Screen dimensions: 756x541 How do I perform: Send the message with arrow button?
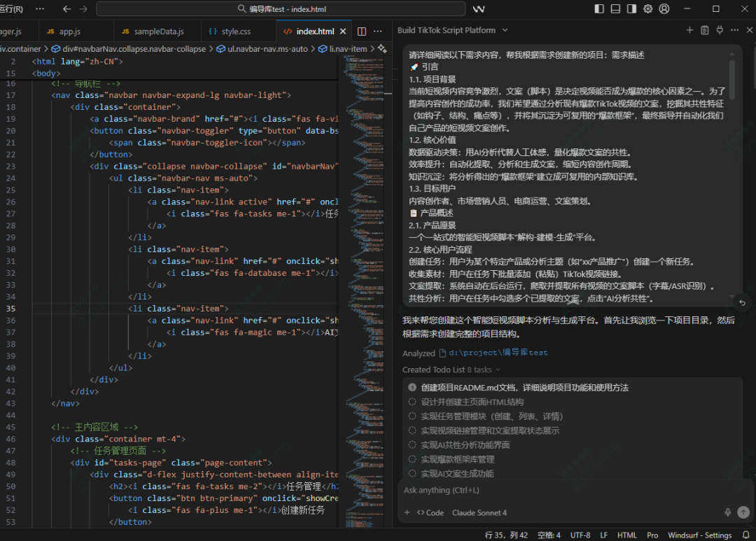743,512
